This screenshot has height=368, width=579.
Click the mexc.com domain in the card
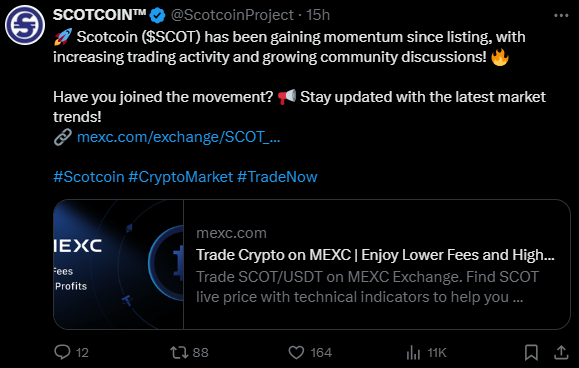click(231, 233)
